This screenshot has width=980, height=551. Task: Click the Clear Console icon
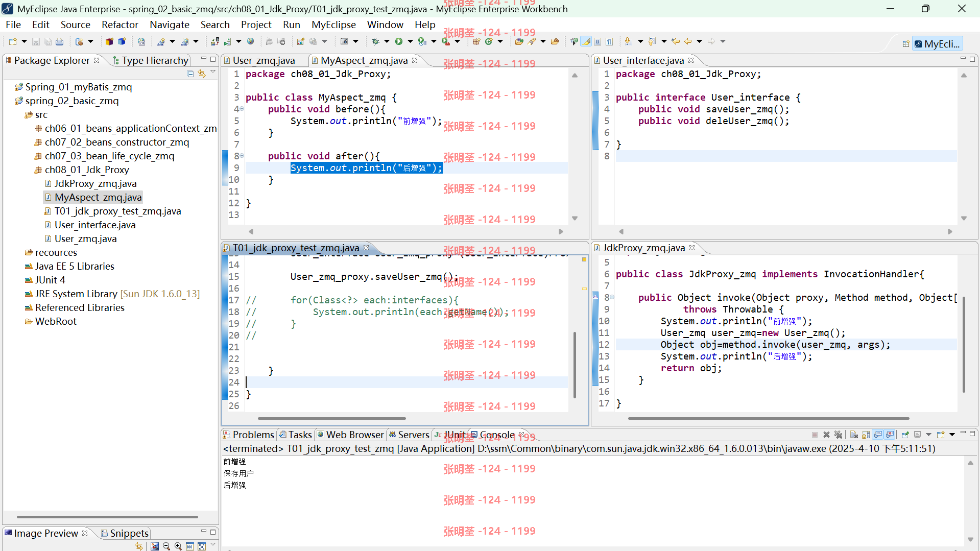854,435
